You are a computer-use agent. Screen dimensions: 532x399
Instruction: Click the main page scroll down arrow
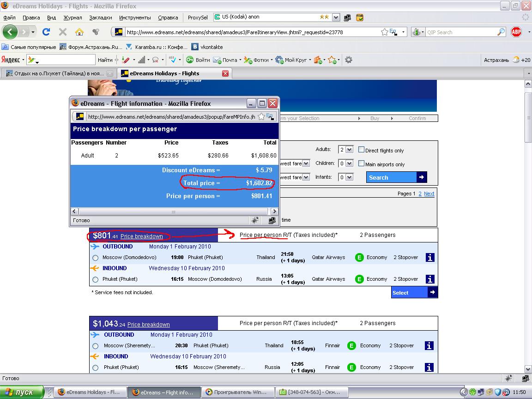(x=528, y=369)
